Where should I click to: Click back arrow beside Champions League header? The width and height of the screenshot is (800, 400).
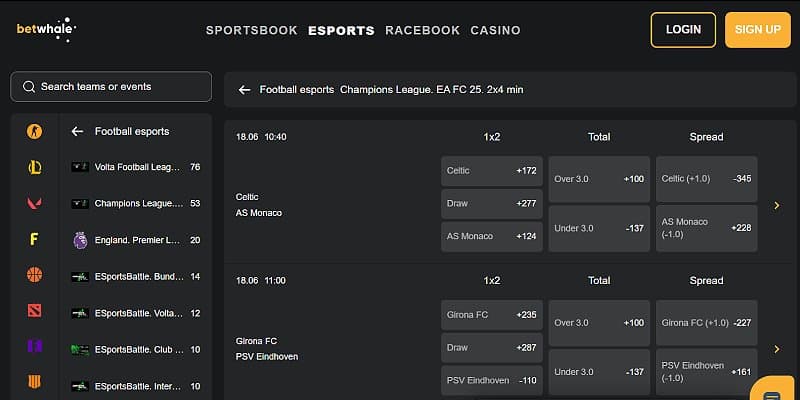coord(244,90)
